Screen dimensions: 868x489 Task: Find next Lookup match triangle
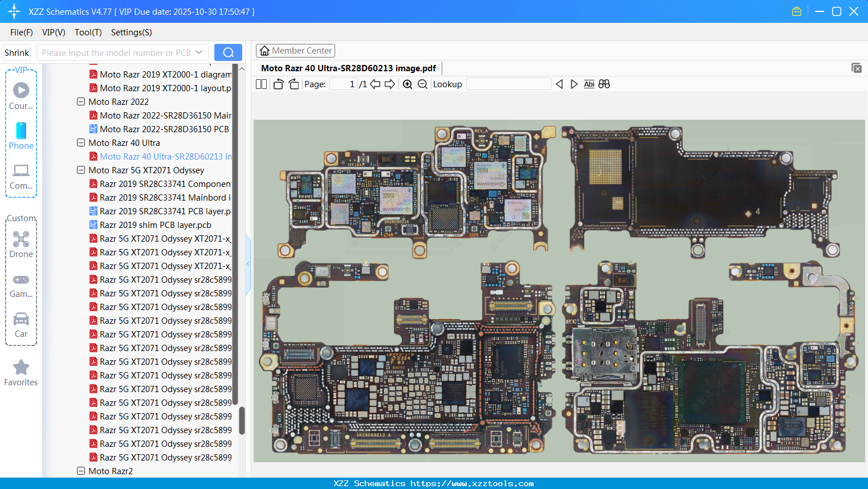(x=574, y=84)
